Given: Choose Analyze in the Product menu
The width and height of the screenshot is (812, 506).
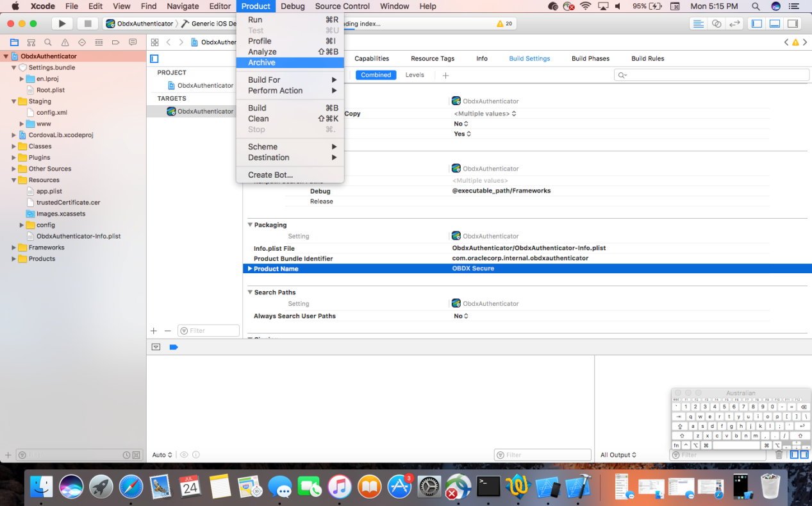Looking at the screenshot, I should point(290,52).
